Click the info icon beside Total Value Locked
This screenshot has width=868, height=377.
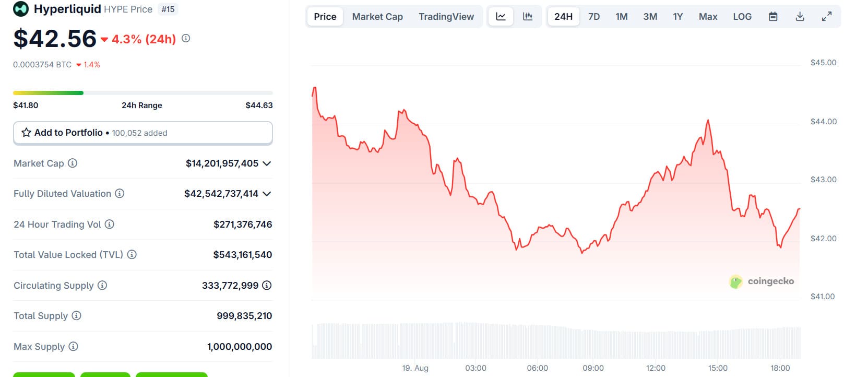[x=132, y=254]
